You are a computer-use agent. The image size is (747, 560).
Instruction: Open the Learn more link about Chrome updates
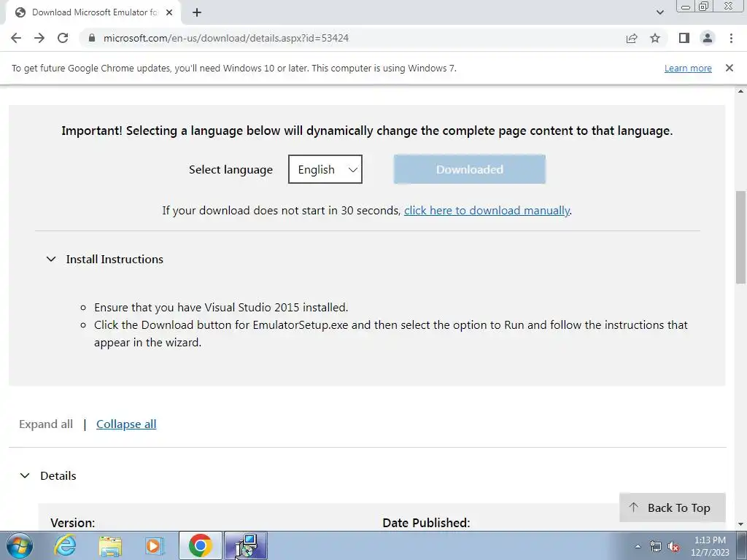(x=688, y=68)
